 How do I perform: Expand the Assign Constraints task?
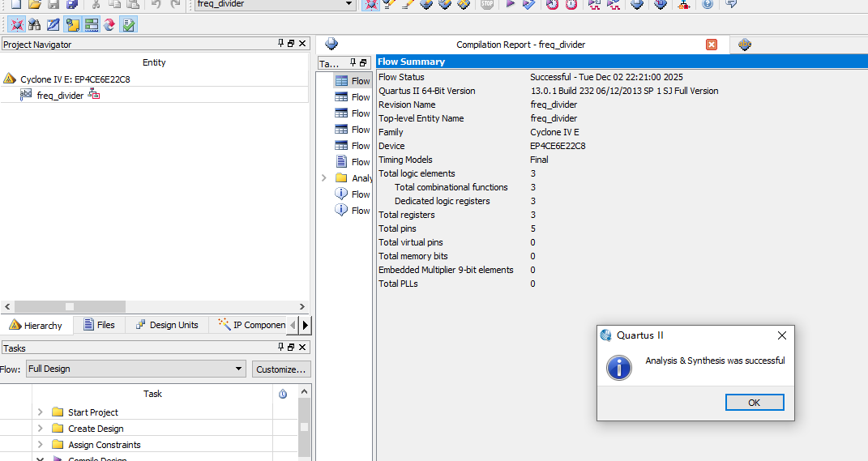pos(40,445)
